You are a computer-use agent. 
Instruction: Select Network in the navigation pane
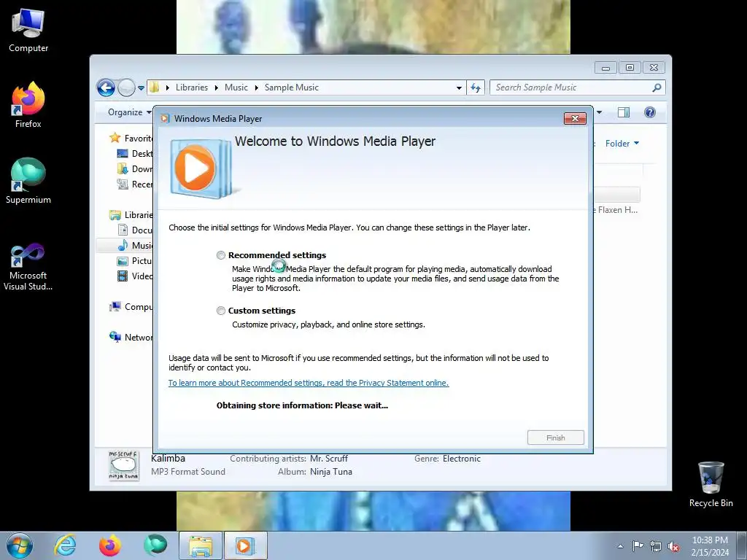[x=131, y=337]
